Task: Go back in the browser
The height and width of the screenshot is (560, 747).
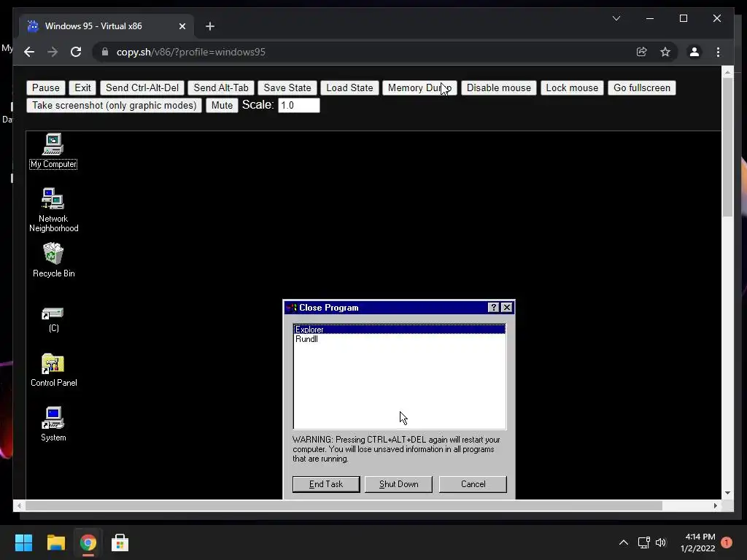Action: 29,52
